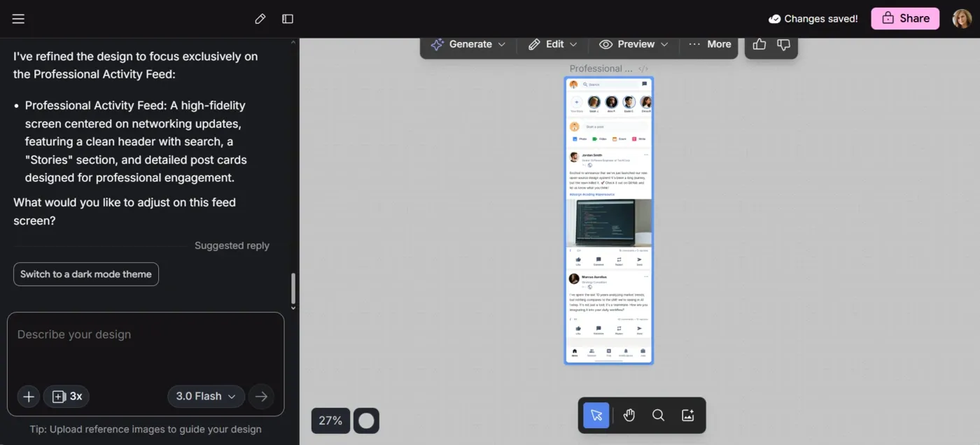Open the More options menu

pos(709,43)
